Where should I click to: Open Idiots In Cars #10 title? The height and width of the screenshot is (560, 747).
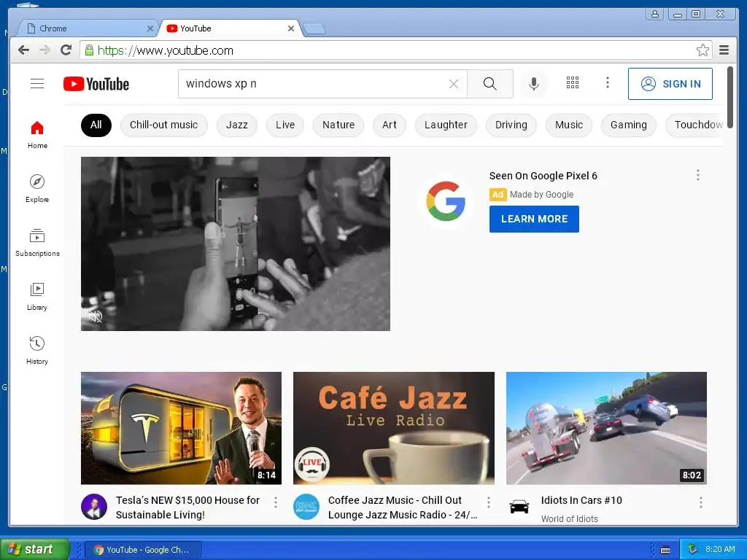[581, 500]
